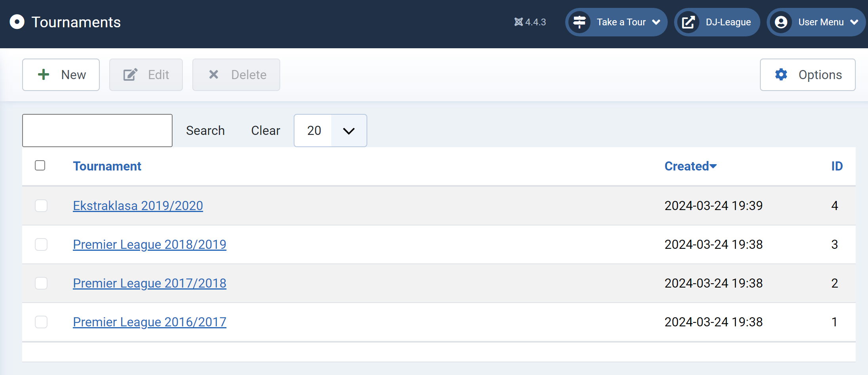Click the User Menu avatar icon
The image size is (868, 375).
[781, 22]
